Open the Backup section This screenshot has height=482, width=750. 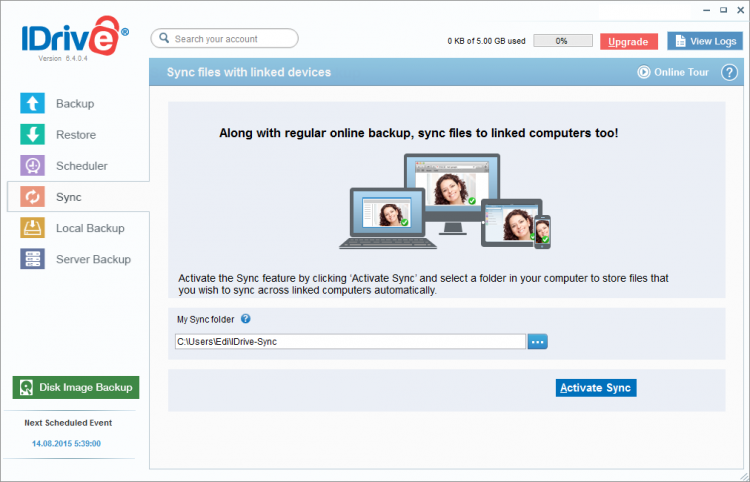pyautogui.click(x=75, y=104)
